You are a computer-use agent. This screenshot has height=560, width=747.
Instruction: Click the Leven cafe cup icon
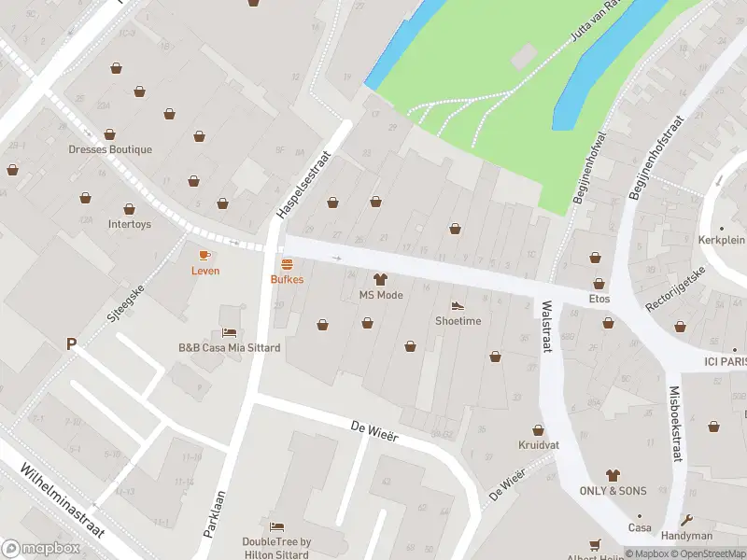pos(204,256)
